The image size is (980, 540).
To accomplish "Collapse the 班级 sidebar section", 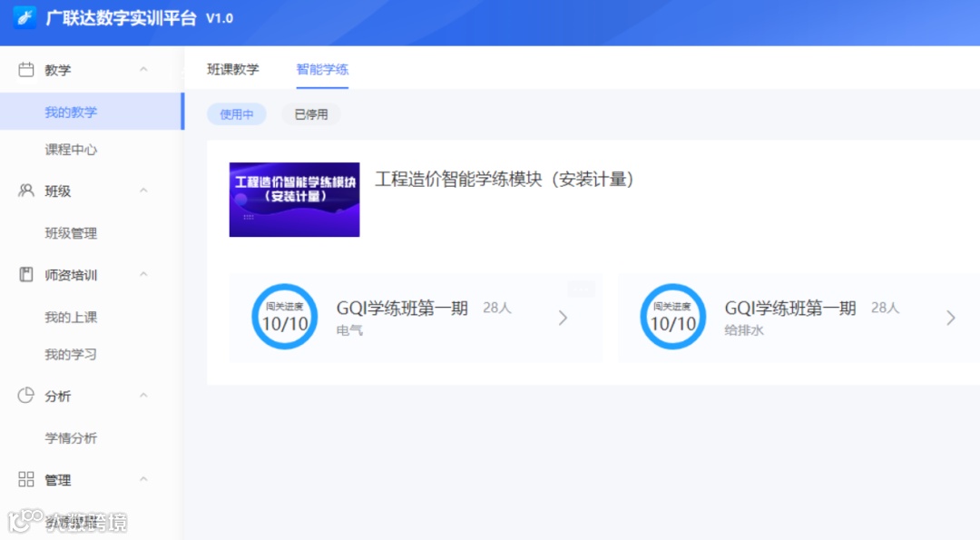I will (143, 191).
